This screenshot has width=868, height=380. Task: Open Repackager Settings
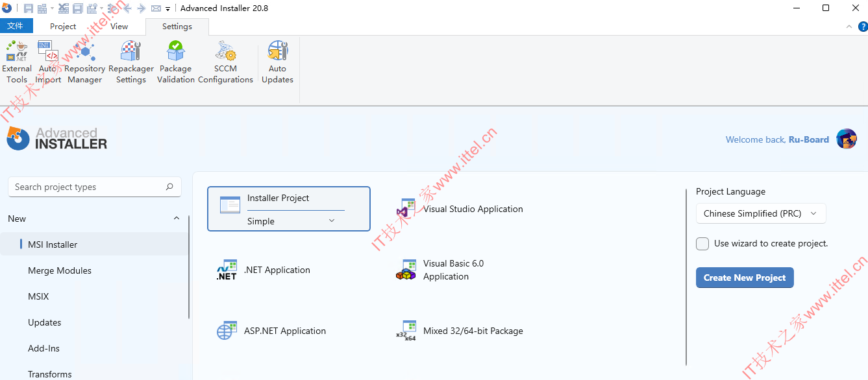(131, 62)
